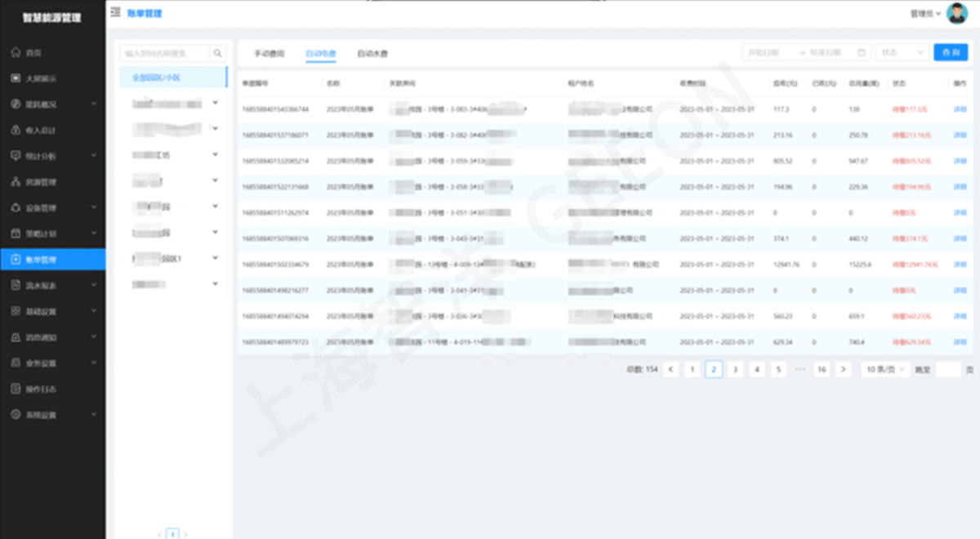
Task: Click the 设备管理 device icon
Action: click(16, 207)
